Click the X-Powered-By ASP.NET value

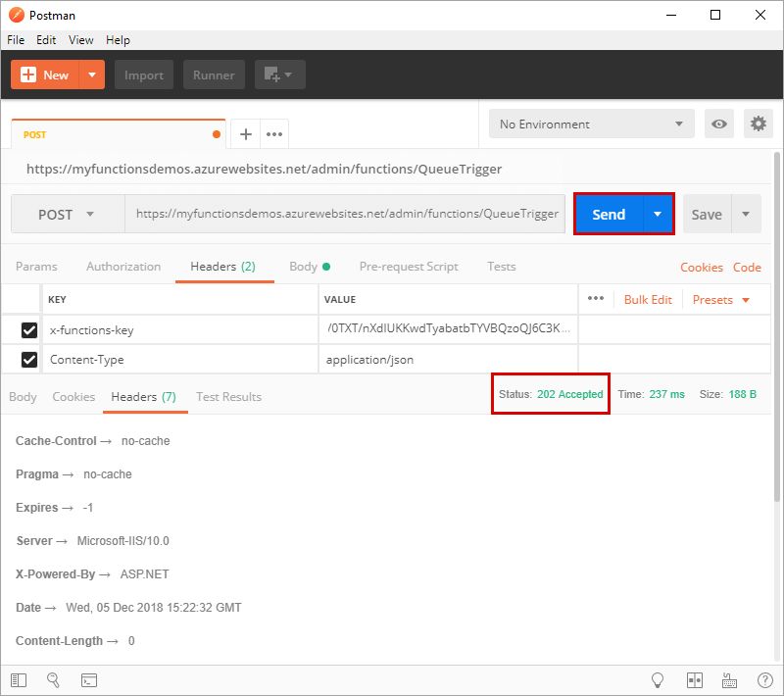pos(144,574)
